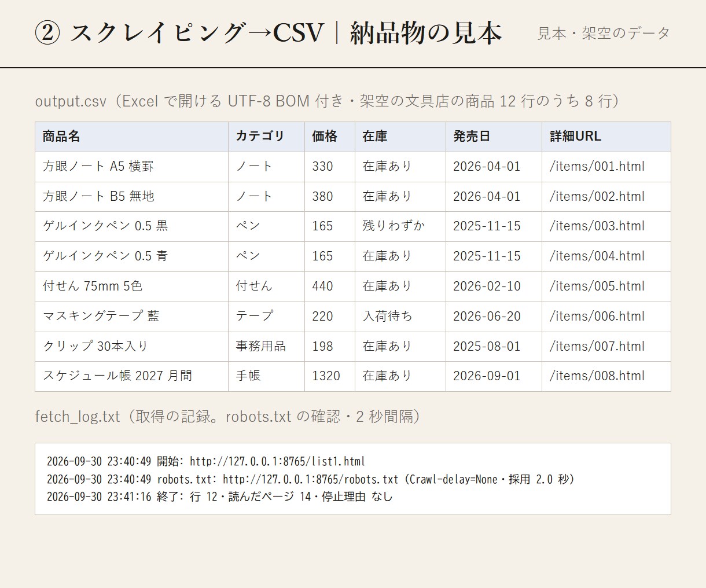Select the cell スケジュール帳 2027 月間
The width and height of the screenshot is (706, 588).
[x=131, y=376]
